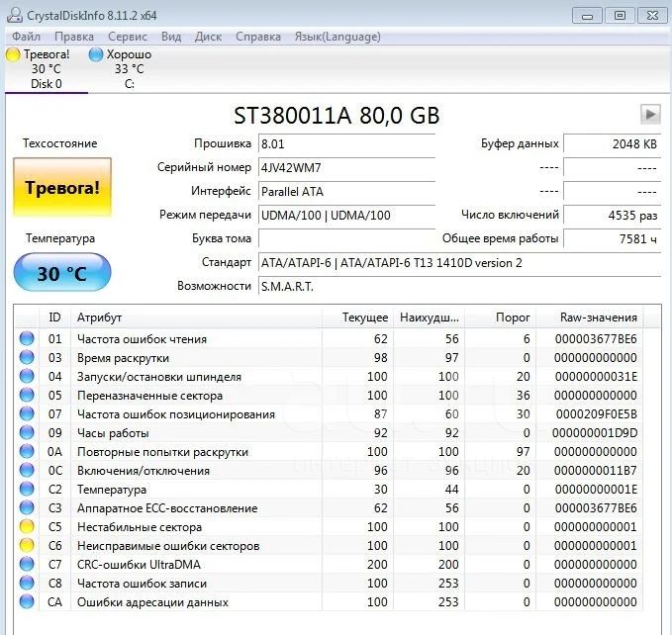The image size is (672, 635).
Task: Click status icon for attribute 04
Action: (x=27, y=376)
